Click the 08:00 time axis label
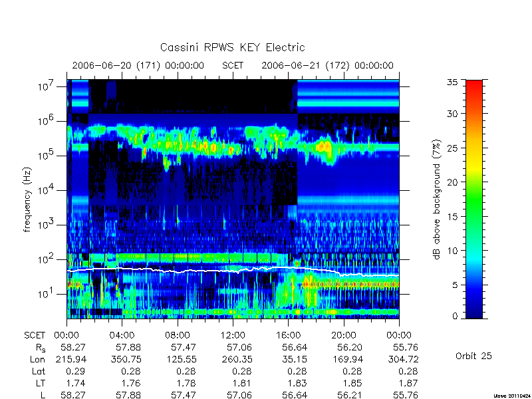Image resolution: width=532 pixels, height=399 pixels. tap(177, 336)
